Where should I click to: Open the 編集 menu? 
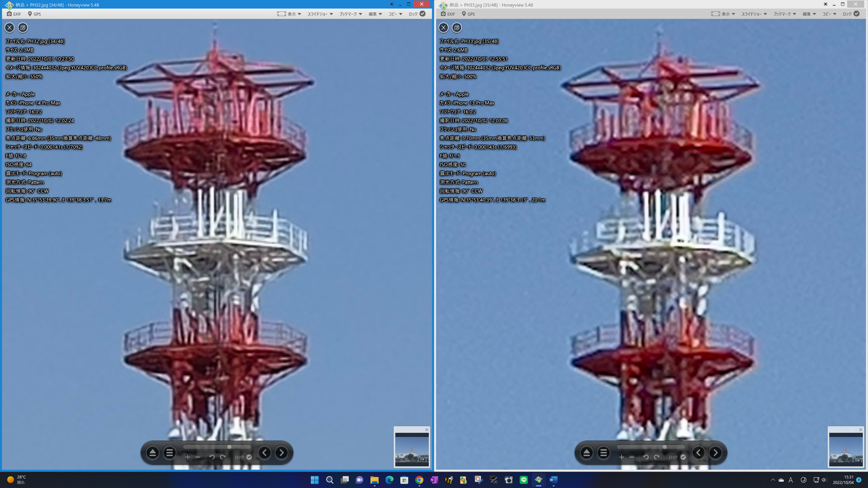(373, 14)
